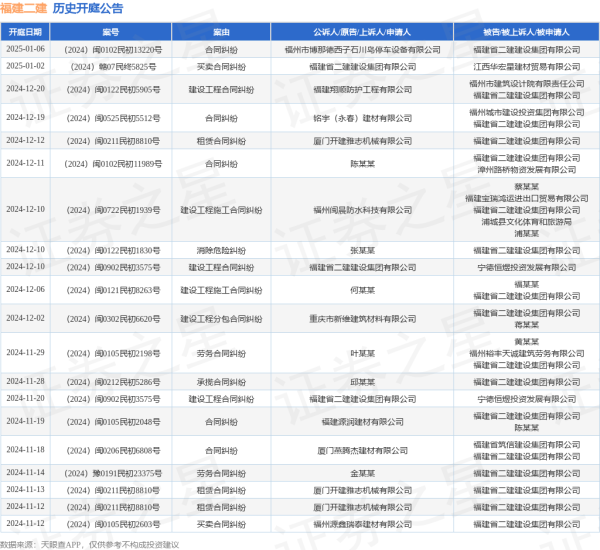Select the 案由 column header
600x550 pixels.
(221, 32)
